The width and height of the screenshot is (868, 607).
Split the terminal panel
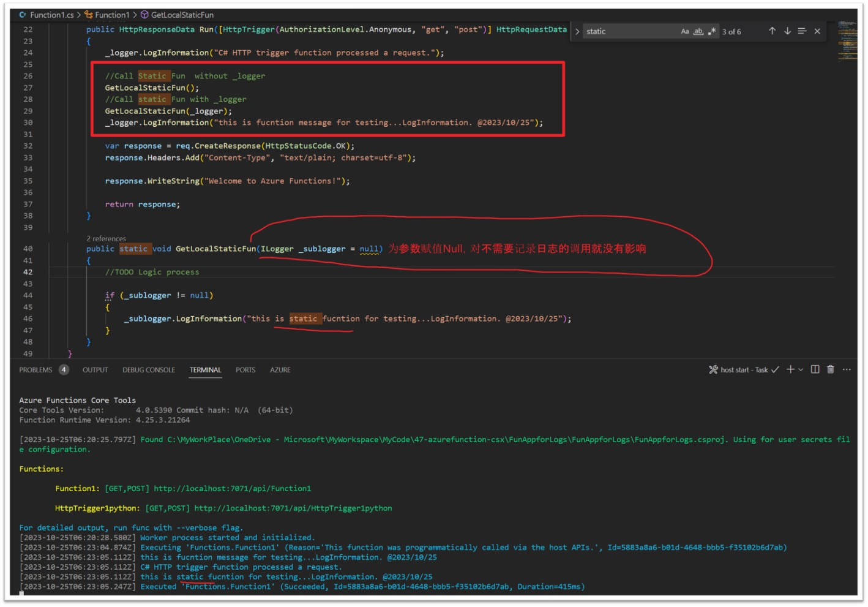pos(815,369)
